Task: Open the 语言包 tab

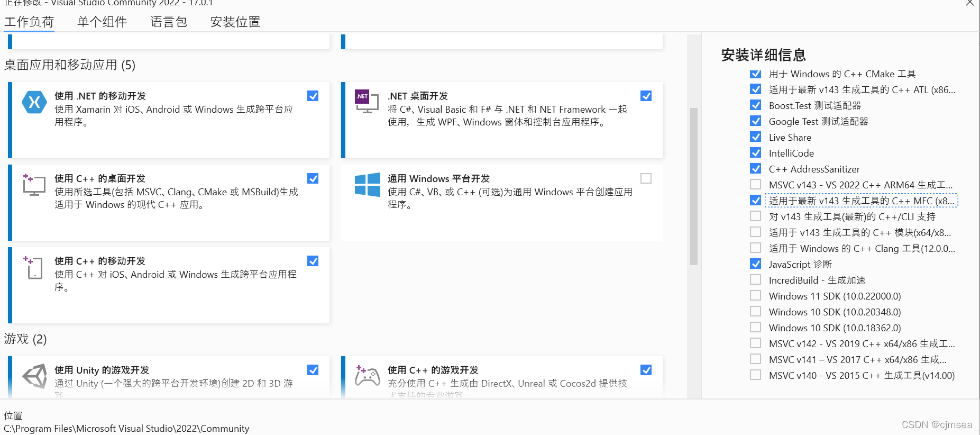Action: [x=169, y=22]
